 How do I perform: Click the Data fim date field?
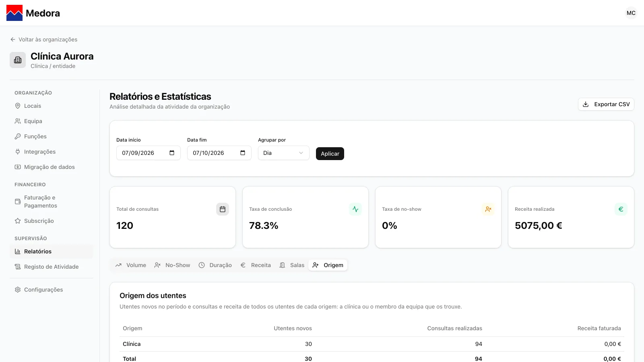219,153
